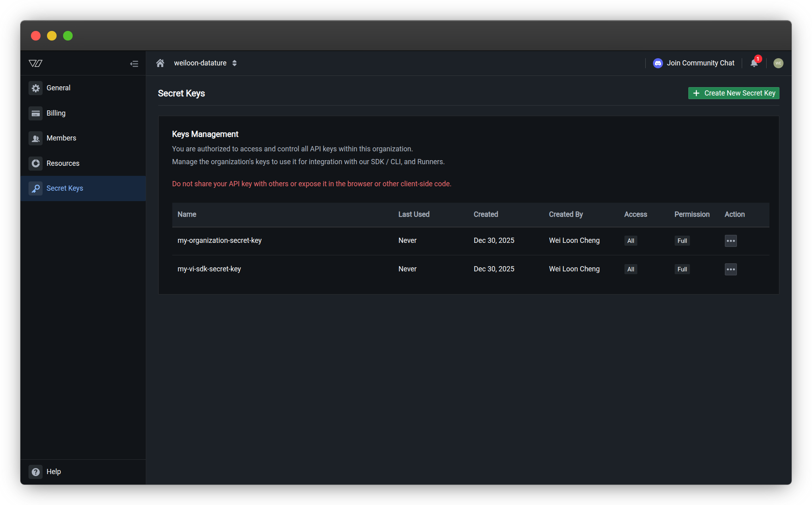Switch to the Secret Keys menu entry

click(65, 188)
